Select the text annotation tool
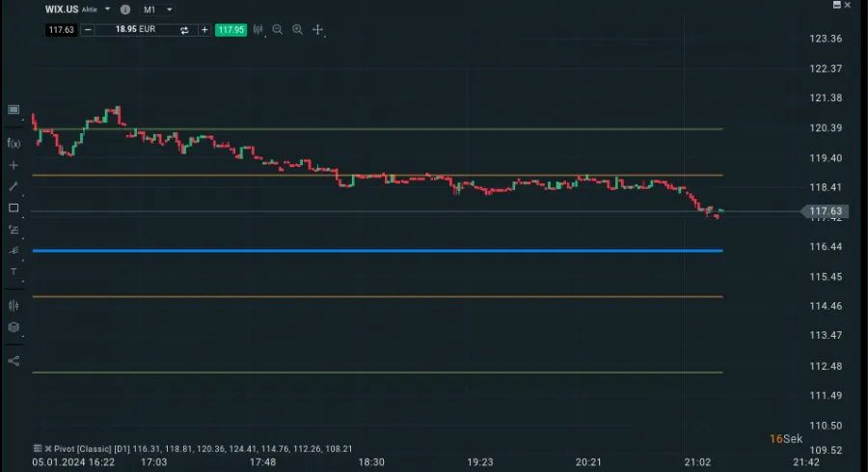 (x=14, y=271)
